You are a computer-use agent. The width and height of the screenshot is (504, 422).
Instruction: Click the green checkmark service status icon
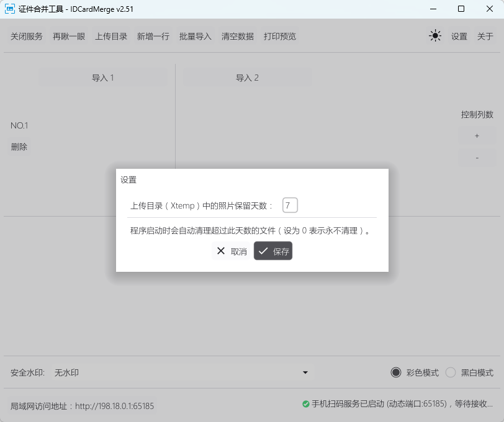(x=305, y=404)
